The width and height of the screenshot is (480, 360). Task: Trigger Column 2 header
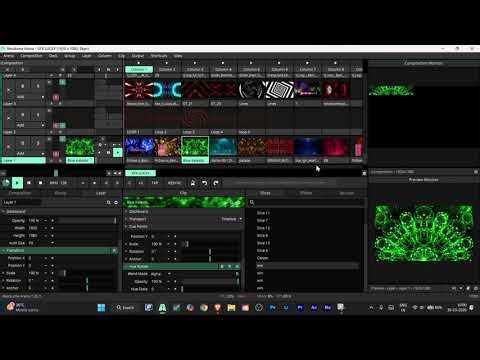tap(167, 69)
